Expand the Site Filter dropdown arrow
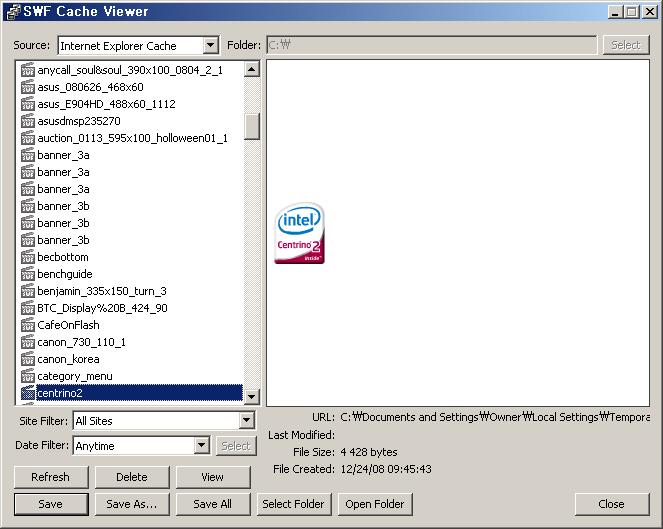Viewport: 663px width, 529px height. [246, 420]
